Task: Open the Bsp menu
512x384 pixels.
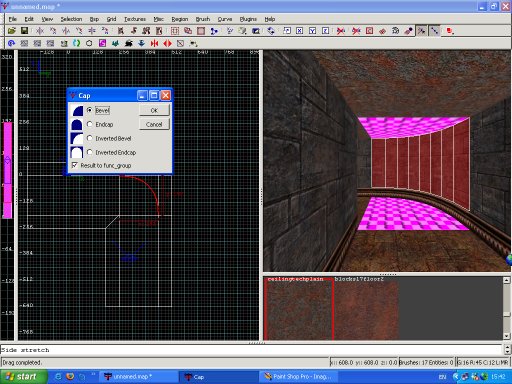Action: tap(94, 19)
